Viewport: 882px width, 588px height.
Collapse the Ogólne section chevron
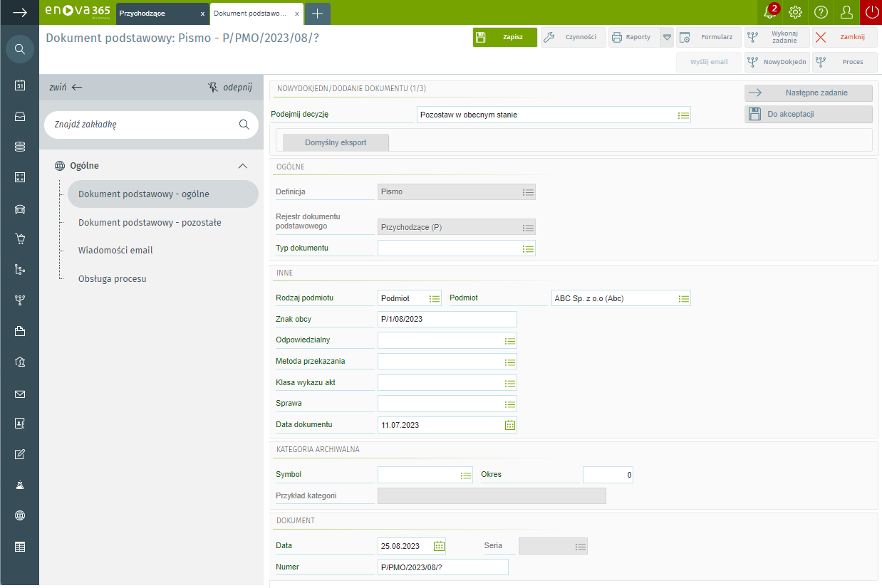click(243, 165)
